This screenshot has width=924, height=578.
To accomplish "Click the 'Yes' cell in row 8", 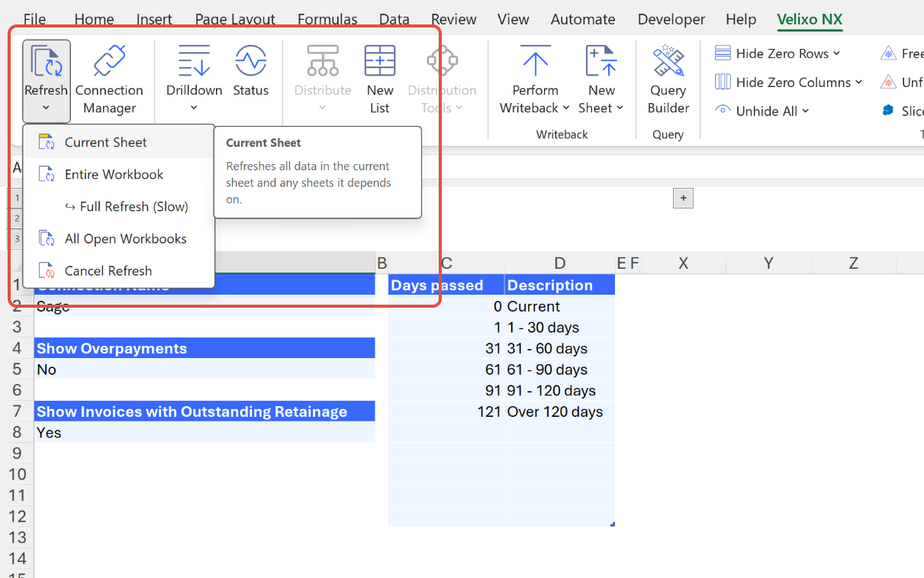I will (x=204, y=432).
